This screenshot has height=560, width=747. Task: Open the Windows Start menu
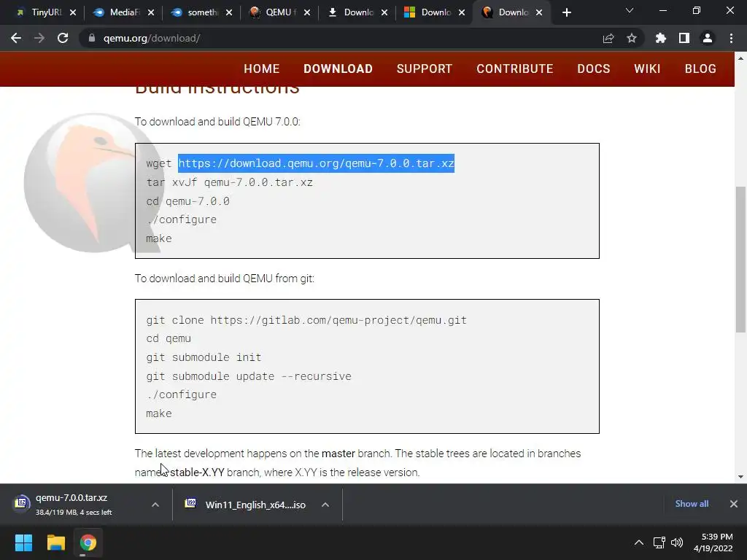(23, 542)
